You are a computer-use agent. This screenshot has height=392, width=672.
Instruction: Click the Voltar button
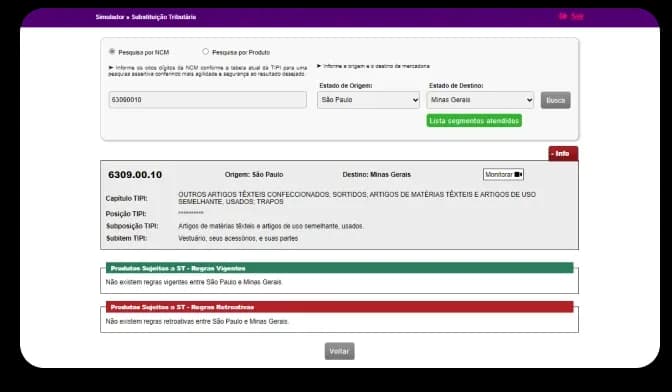tap(339, 351)
